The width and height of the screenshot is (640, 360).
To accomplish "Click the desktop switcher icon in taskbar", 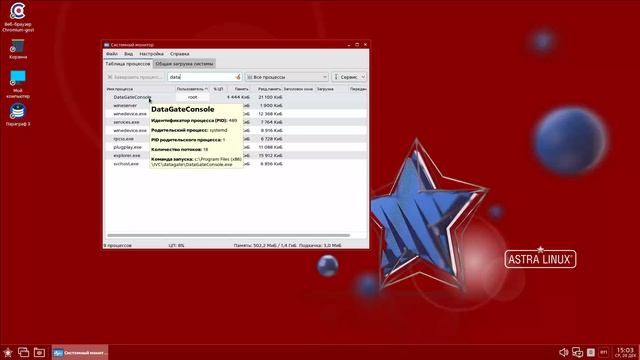I will point(23,352).
